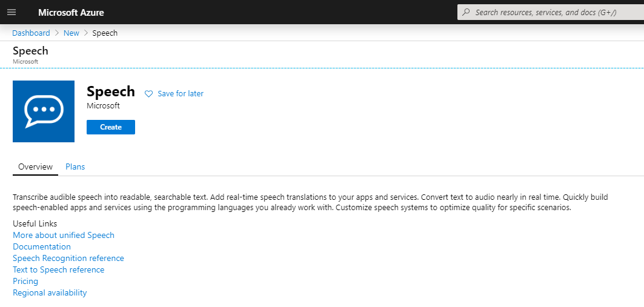Image resolution: width=644 pixels, height=307 pixels.
Task: Click the Speech breadcrumb text
Action: [x=105, y=33]
